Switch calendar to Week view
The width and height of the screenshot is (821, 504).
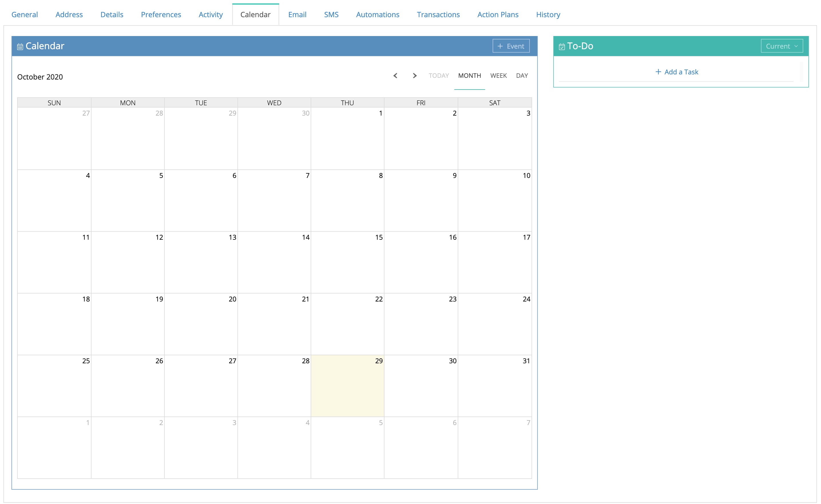pos(498,76)
